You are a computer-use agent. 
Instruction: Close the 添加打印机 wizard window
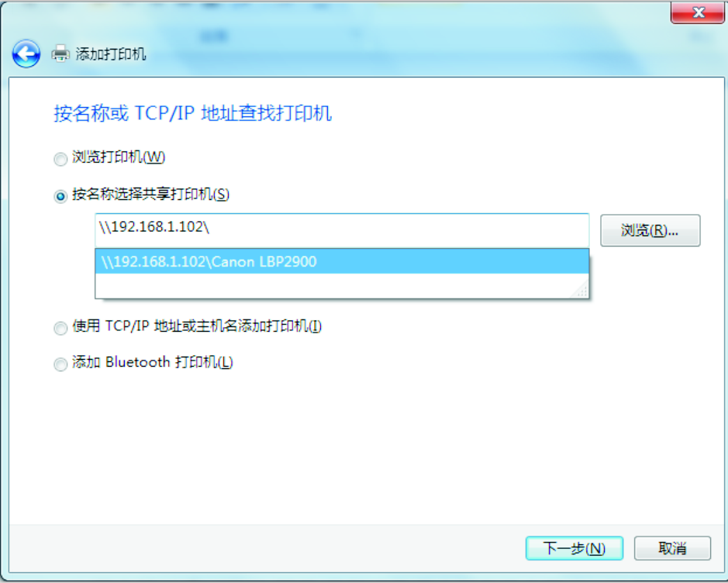pyautogui.click(x=697, y=12)
